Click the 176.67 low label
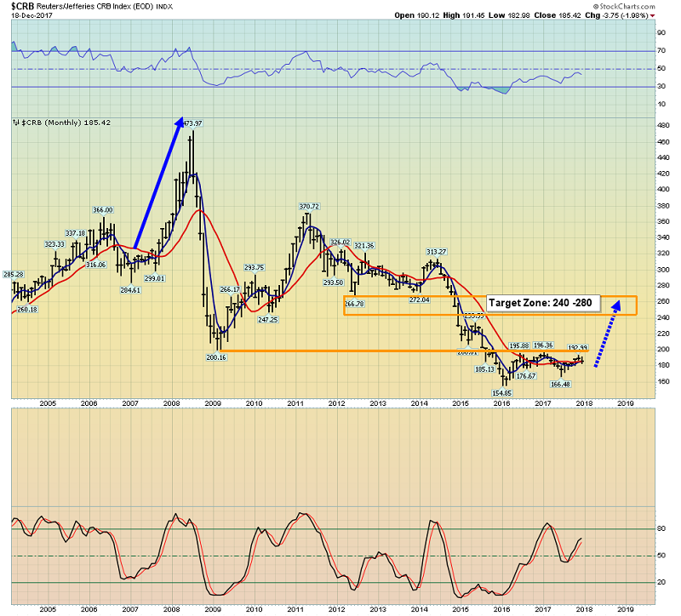 526,376
